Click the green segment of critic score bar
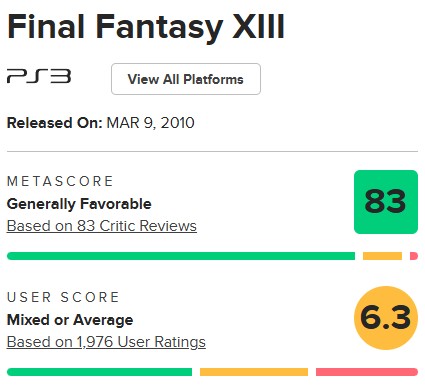The width and height of the screenshot is (425, 385). tap(181, 256)
